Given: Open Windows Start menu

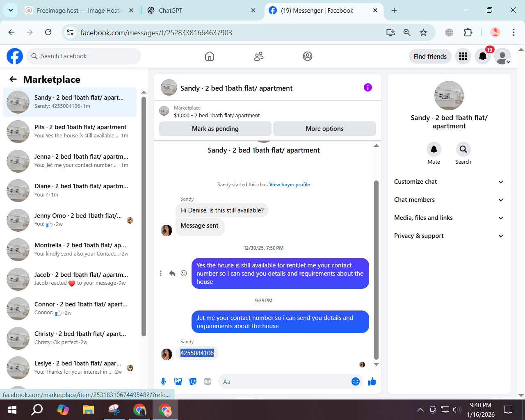Looking at the screenshot, I should [x=12, y=410].
